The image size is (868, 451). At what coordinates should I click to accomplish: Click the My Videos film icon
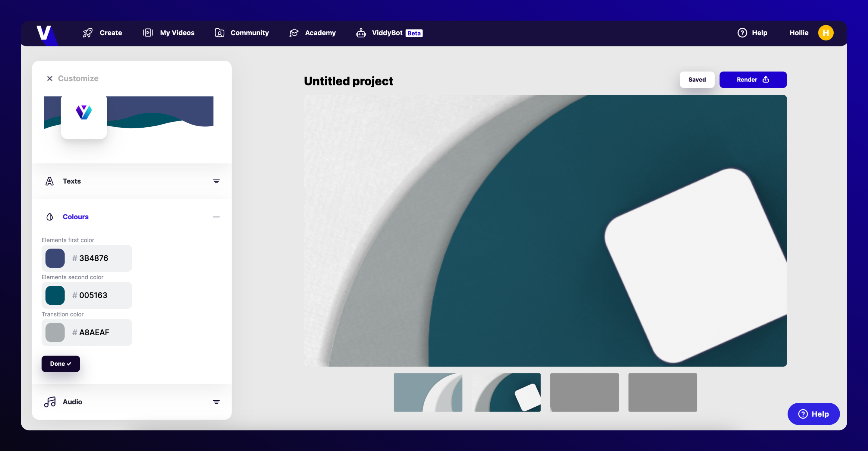[148, 33]
